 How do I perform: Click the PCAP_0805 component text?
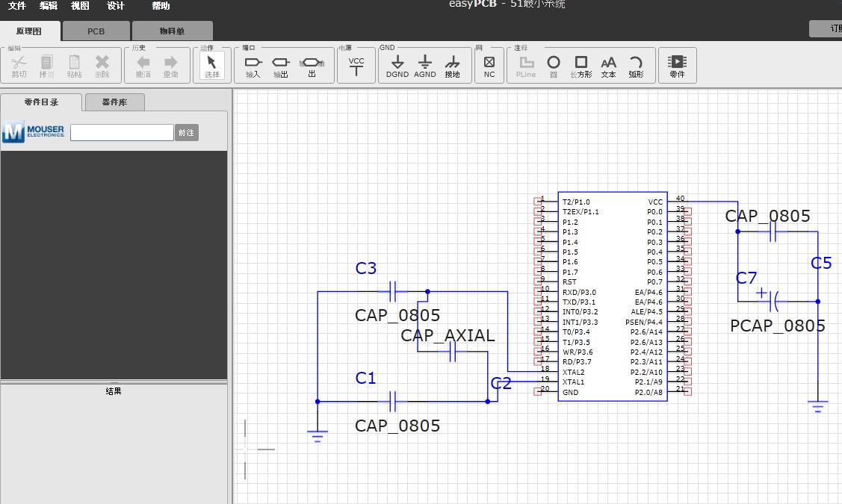778,326
